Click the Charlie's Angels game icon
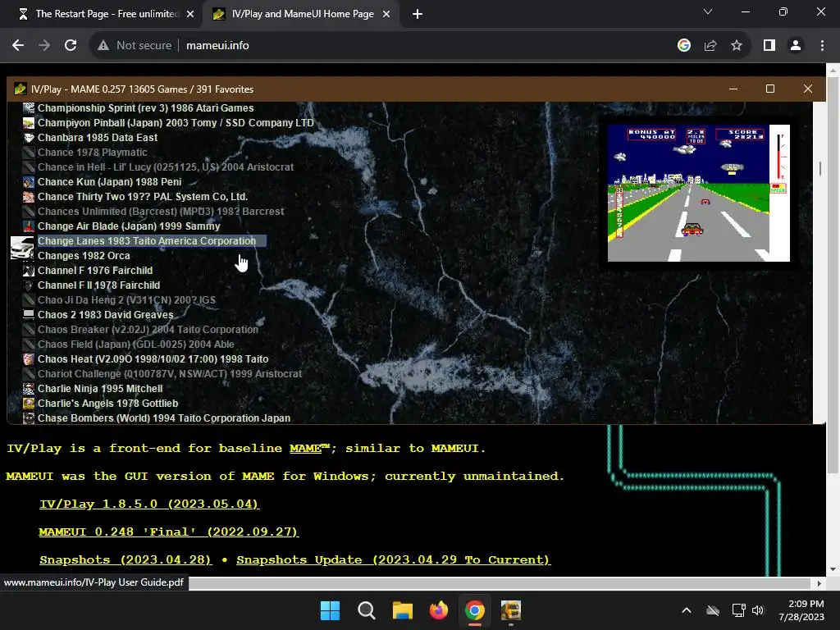 29,404
